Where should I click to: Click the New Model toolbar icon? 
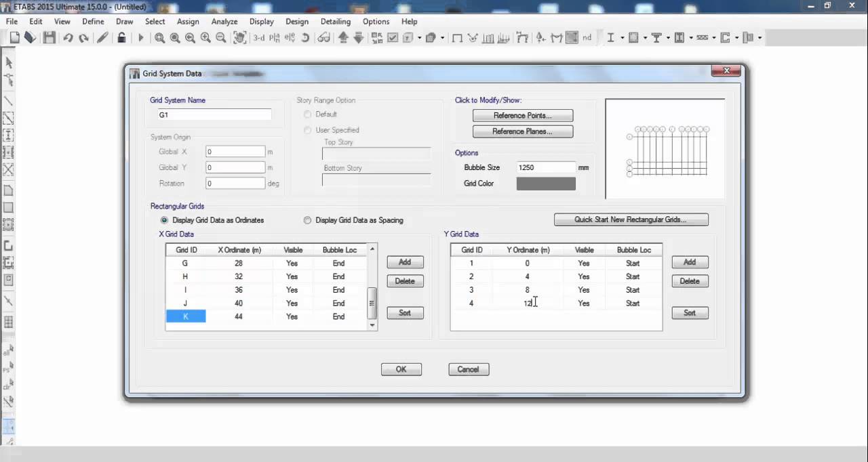coord(14,38)
